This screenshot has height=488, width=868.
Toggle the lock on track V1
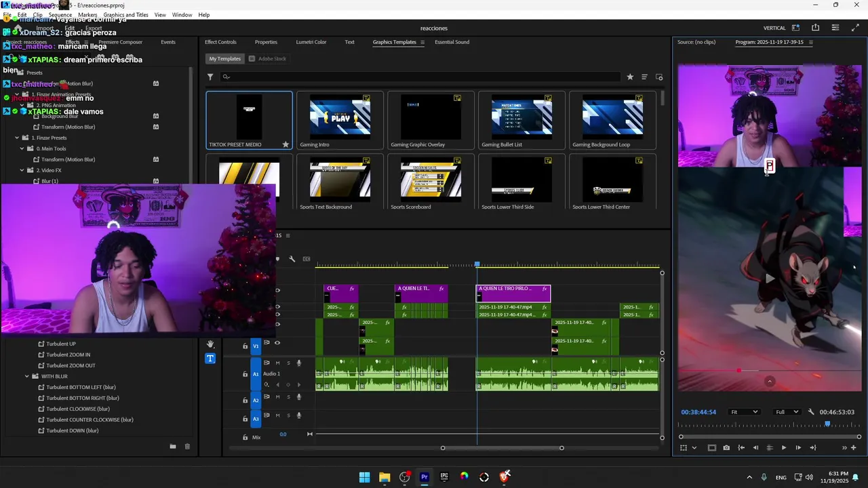[x=245, y=346]
